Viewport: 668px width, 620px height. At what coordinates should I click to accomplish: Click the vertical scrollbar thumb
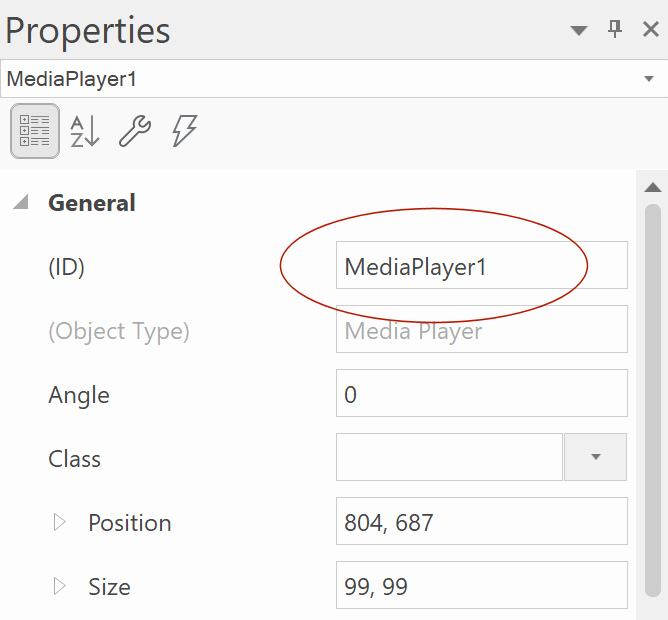(653, 400)
